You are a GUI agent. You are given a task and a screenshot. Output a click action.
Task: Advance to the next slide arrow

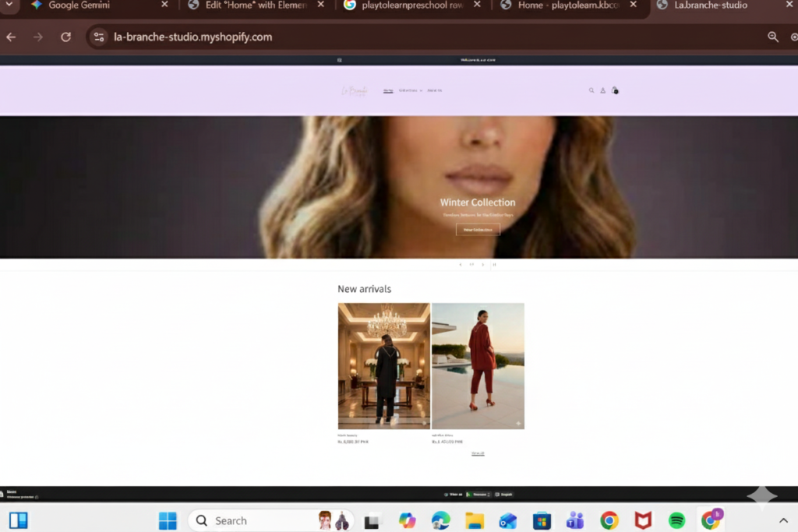(482, 265)
